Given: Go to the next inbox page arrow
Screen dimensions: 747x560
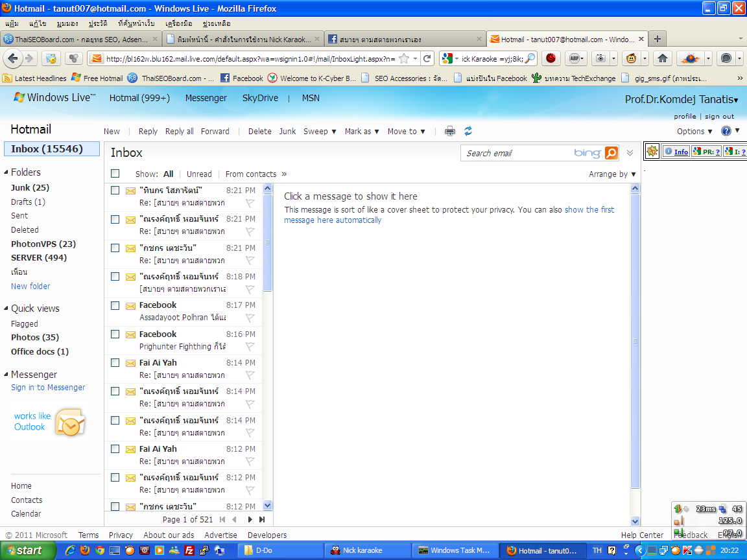Looking at the screenshot, I should (250, 520).
